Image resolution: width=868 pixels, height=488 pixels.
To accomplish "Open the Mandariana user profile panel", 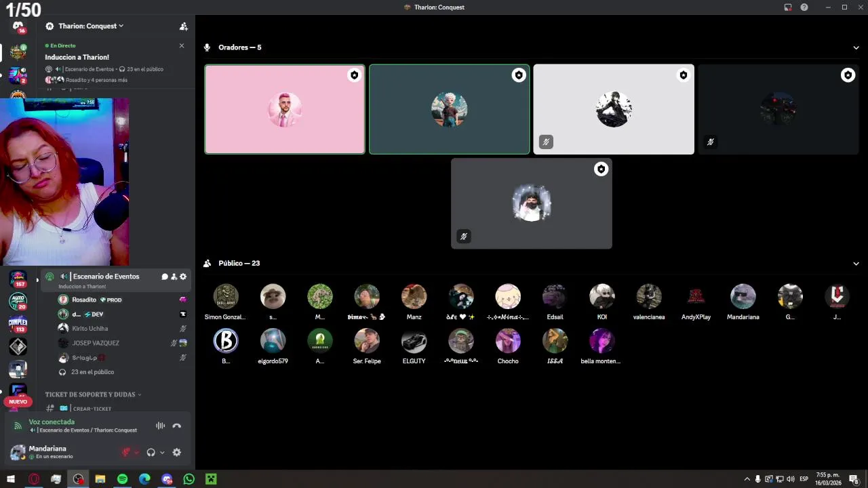I will click(x=47, y=452).
